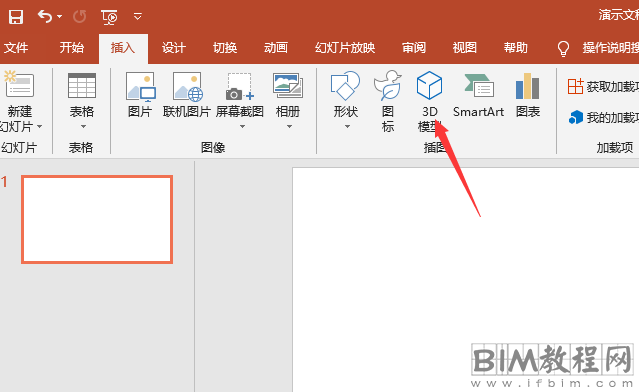Image resolution: width=639 pixels, height=392 pixels.
Task: Expand the 形状 dropdown arrow
Action: (347, 127)
